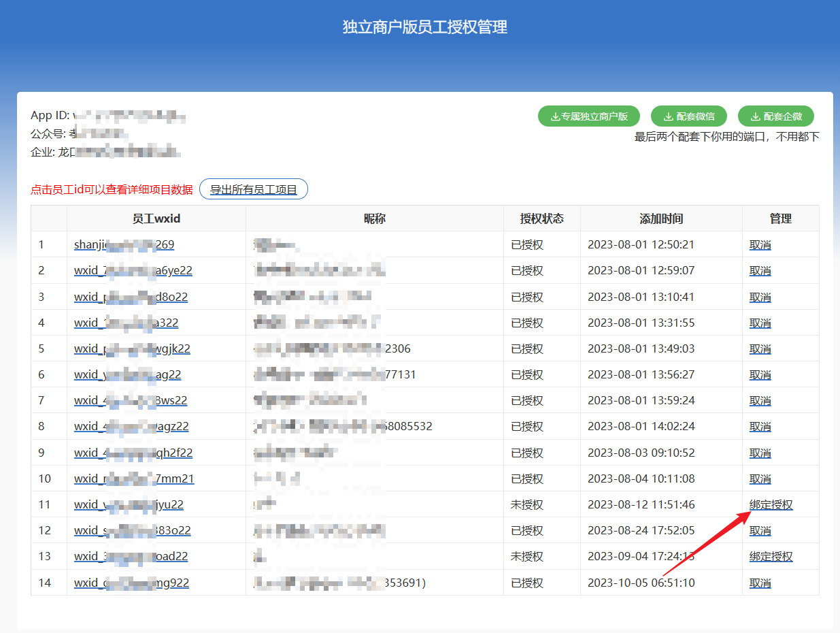The height and width of the screenshot is (633, 840).
Task: Click 取消 in row 5
Action: pos(760,349)
